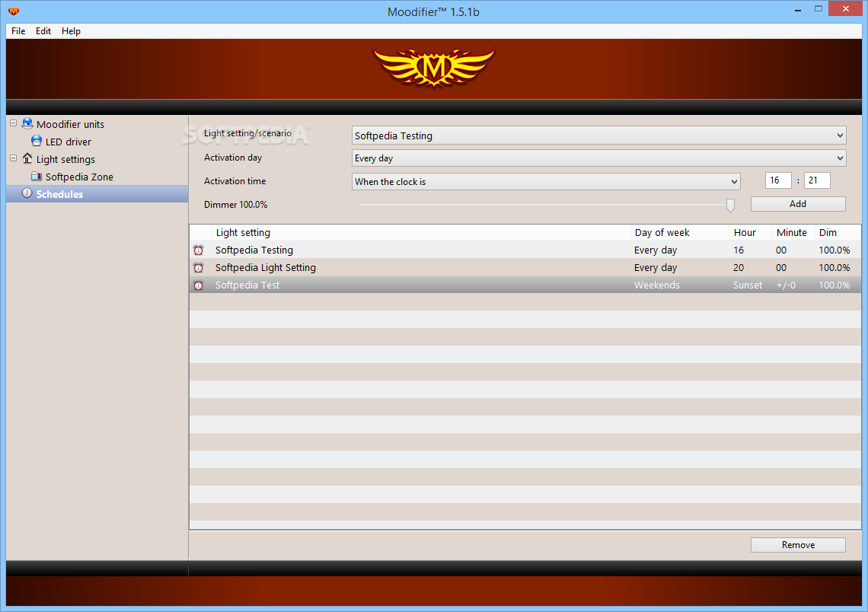Select the Softpedia Test schedule row

tap(525, 285)
